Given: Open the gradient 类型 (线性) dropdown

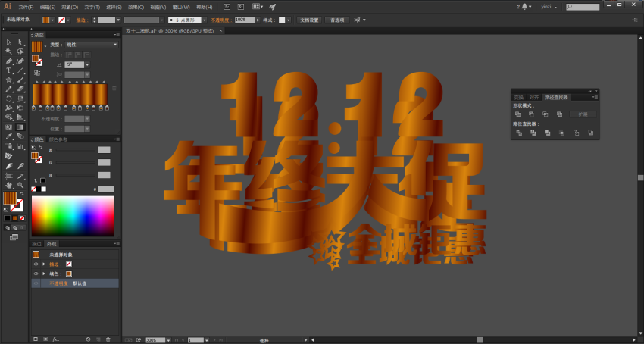Looking at the screenshot, I should (92, 45).
